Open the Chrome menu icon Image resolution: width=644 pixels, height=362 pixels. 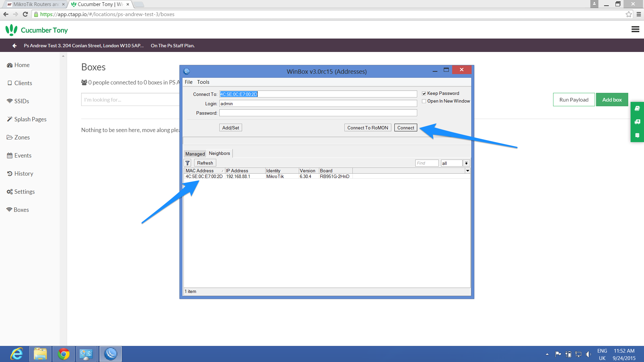point(639,14)
